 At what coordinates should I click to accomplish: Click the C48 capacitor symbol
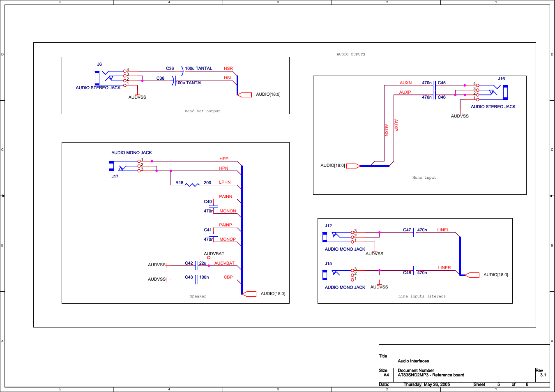pyautogui.click(x=415, y=270)
